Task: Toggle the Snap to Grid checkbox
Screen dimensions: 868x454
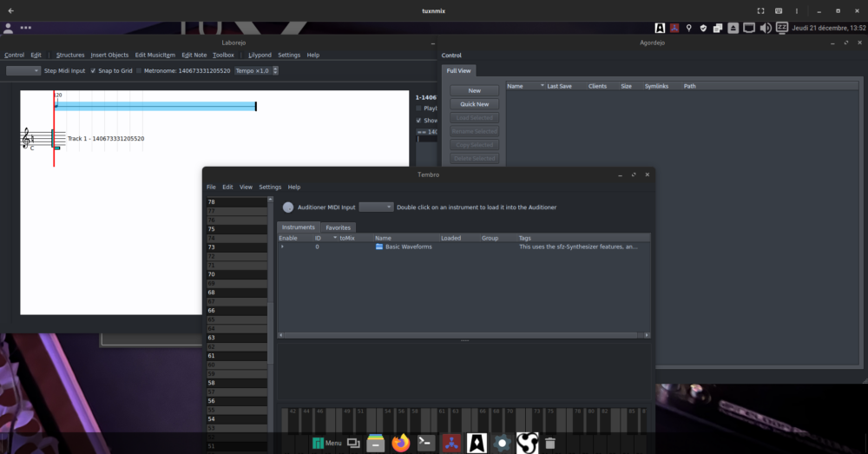Action: (93, 71)
